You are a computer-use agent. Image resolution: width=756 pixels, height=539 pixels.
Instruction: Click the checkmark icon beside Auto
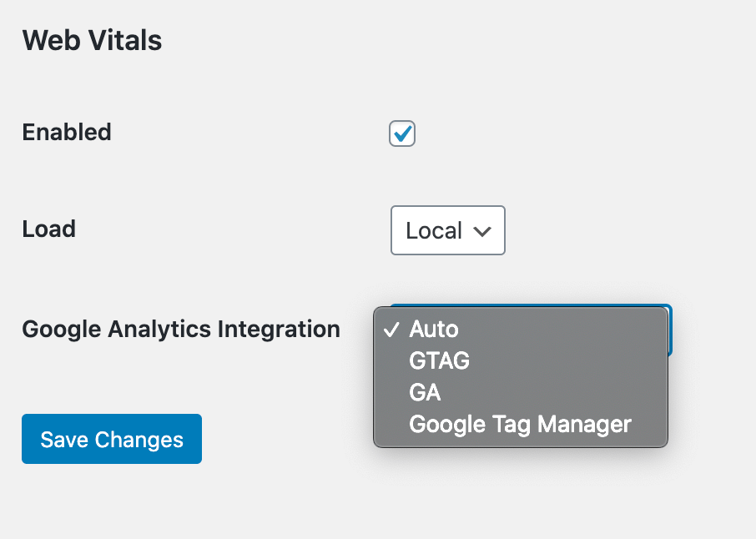pyautogui.click(x=391, y=330)
